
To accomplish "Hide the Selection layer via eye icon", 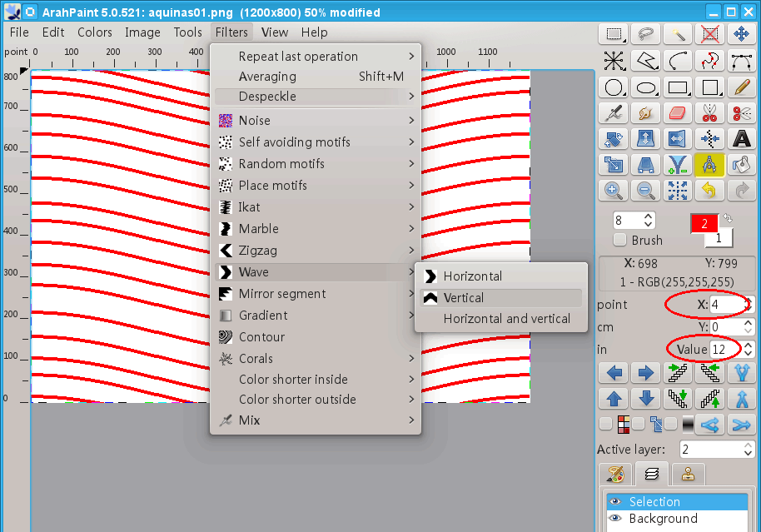I will click(614, 502).
